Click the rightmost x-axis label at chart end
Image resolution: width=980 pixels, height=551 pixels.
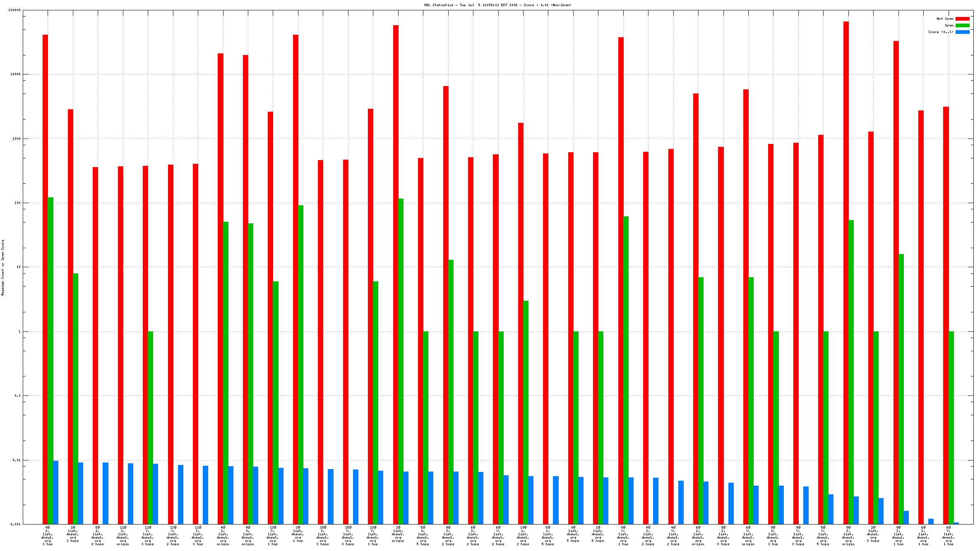(948, 536)
